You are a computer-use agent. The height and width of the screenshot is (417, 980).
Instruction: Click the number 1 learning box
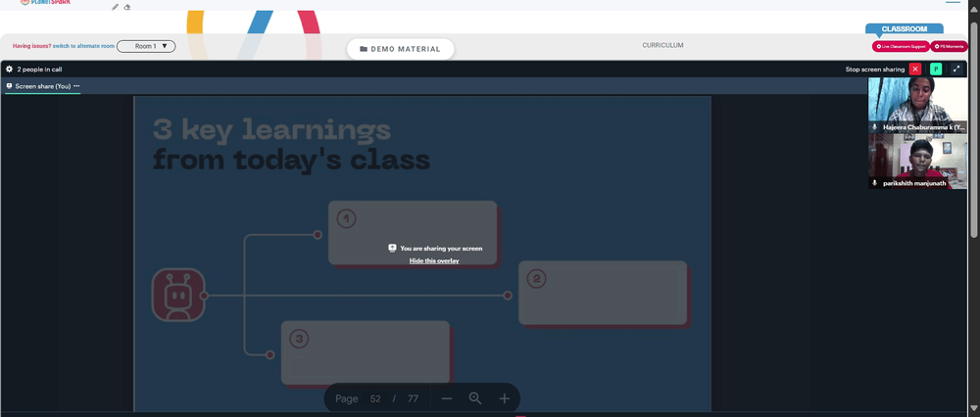(x=413, y=233)
